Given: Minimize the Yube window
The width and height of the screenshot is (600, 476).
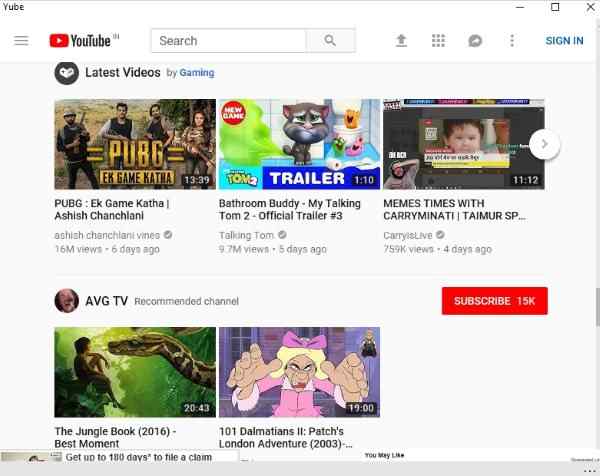Looking at the screenshot, I should [520, 7].
